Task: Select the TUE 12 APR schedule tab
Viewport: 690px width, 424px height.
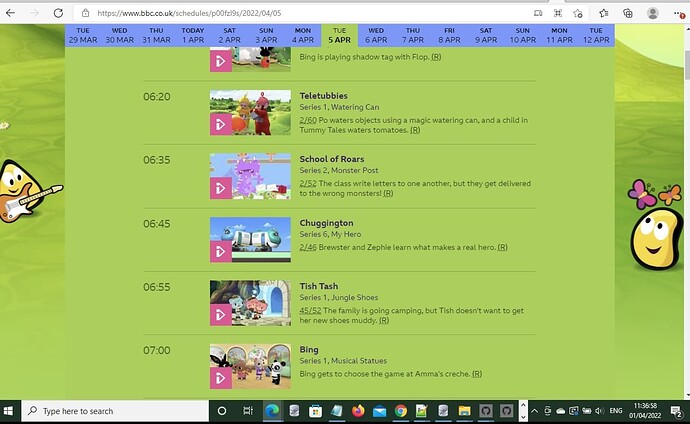Action: [x=596, y=35]
